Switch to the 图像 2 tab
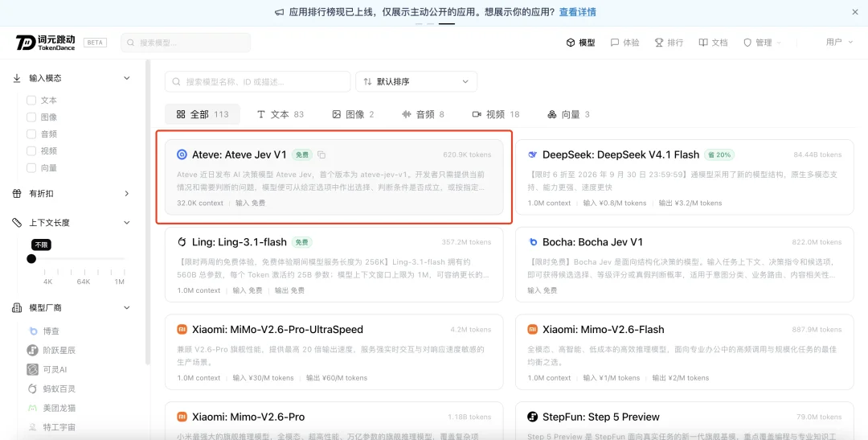Screen dimensions: 868x440 353,114
